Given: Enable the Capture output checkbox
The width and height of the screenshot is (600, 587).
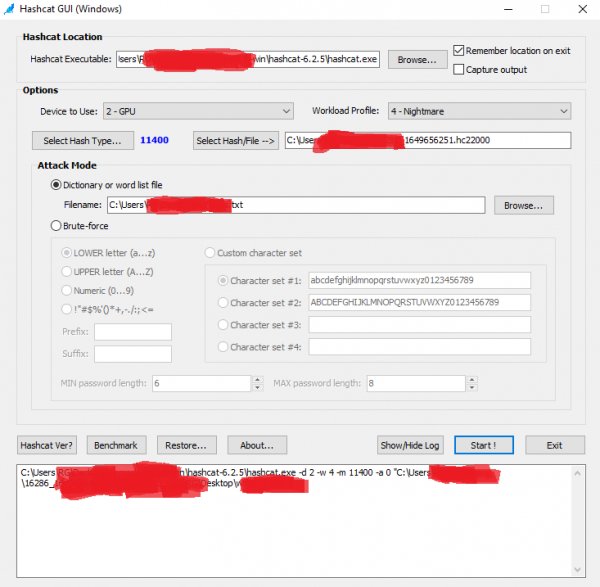Looking at the screenshot, I should pyautogui.click(x=458, y=69).
